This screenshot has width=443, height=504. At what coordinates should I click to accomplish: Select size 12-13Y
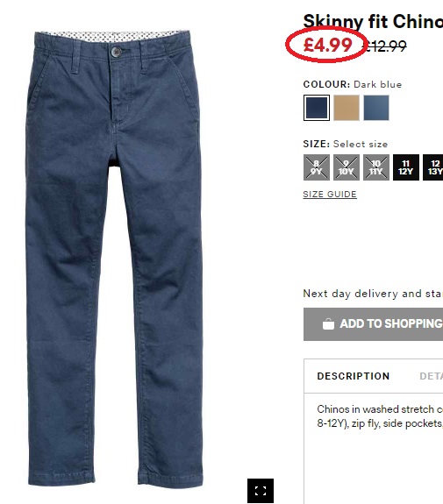(x=433, y=167)
